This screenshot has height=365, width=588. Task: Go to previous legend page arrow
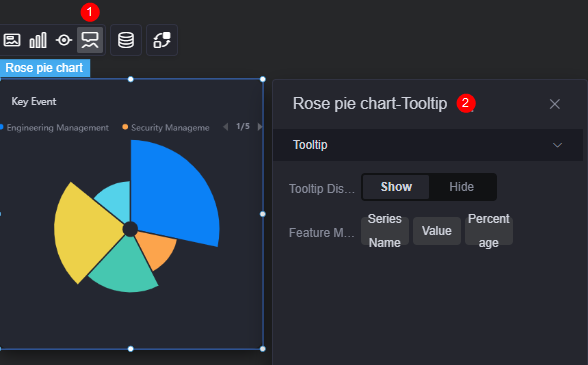coord(225,127)
